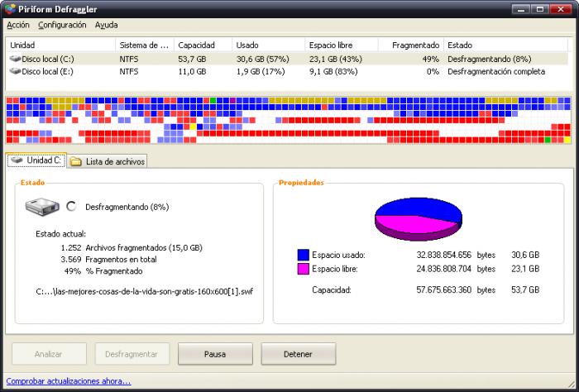Screen dimensions: 579x392
Task: Open the Acción menu
Action: coord(17,25)
